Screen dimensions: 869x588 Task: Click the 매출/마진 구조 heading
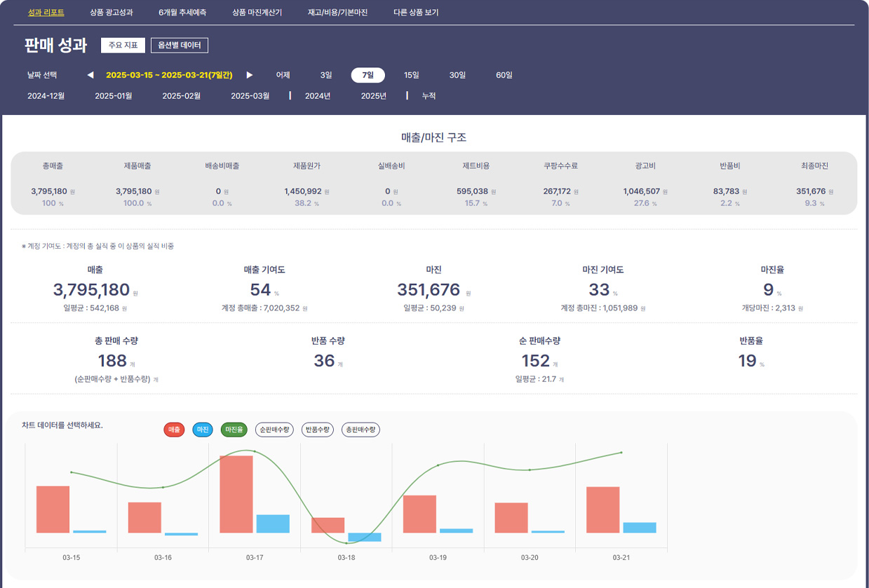pyautogui.click(x=434, y=138)
